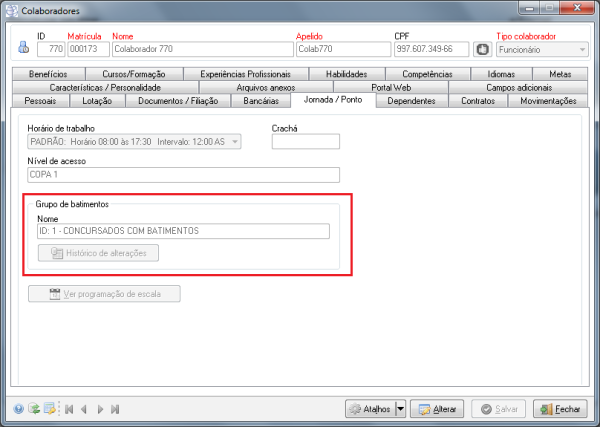This screenshot has width=600, height=427.
Task: Click the small icon button next to CPF
Action: (480, 49)
